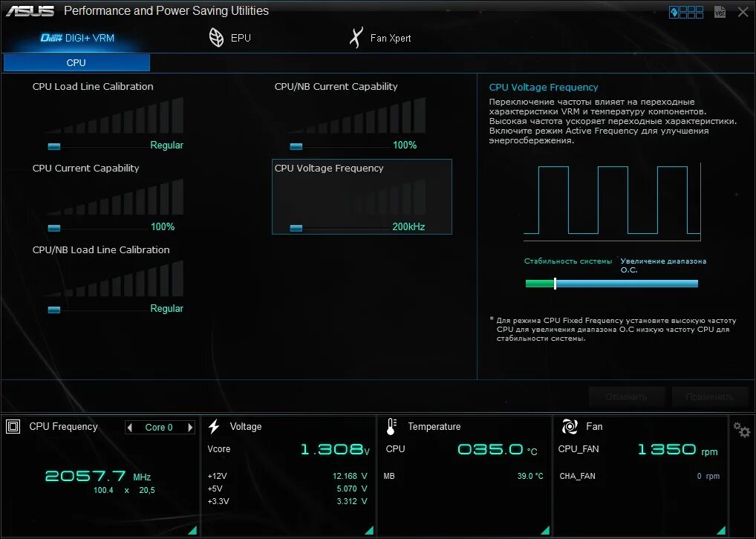
Task: Switch to the EPU tab
Action: pos(230,38)
